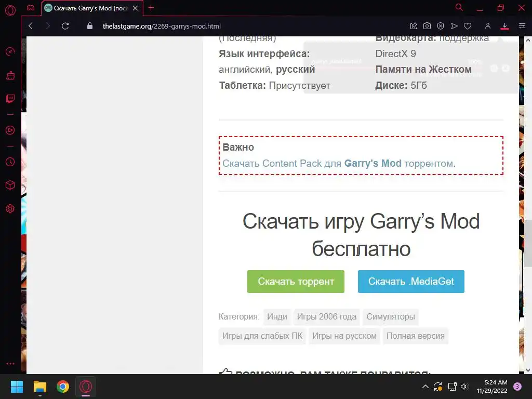Open GX Cleaner icon in sidebar

10,75
